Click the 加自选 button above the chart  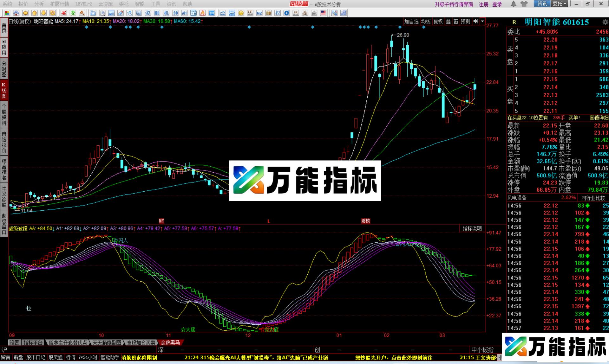click(411, 21)
